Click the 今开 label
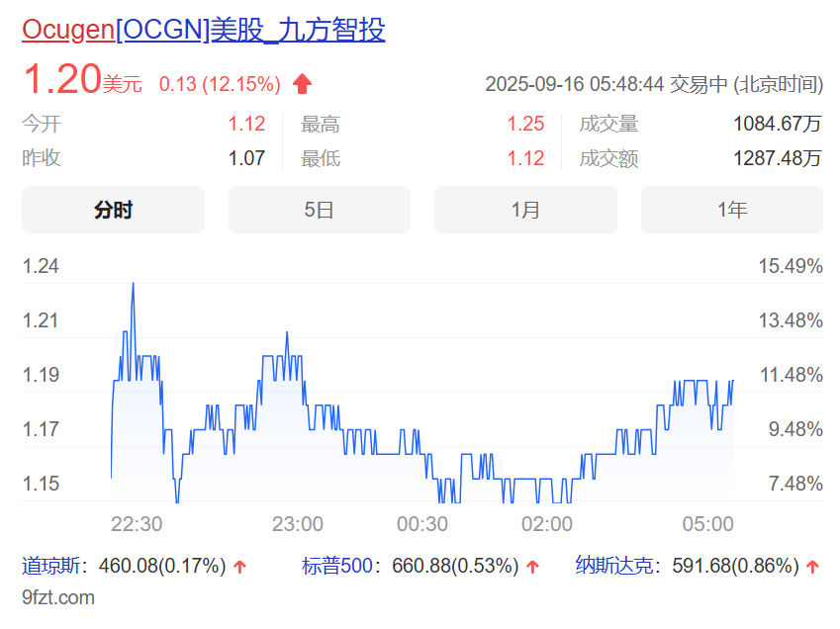Image resolution: width=840 pixels, height=629 pixels. click(42, 125)
